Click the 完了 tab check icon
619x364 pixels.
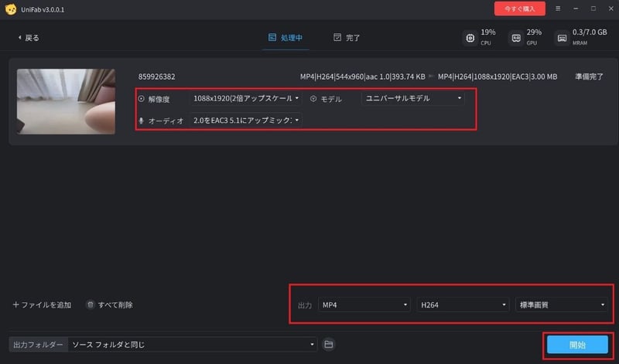click(337, 37)
